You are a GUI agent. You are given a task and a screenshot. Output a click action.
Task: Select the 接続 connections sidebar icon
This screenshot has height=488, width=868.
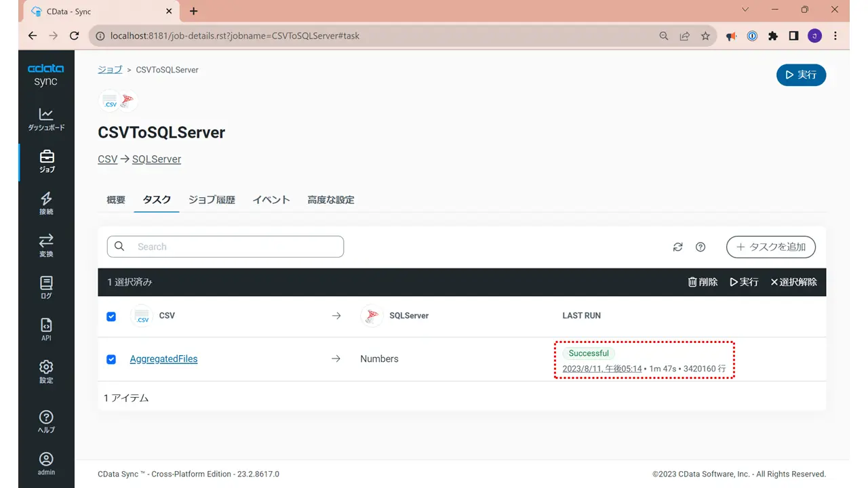click(46, 203)
